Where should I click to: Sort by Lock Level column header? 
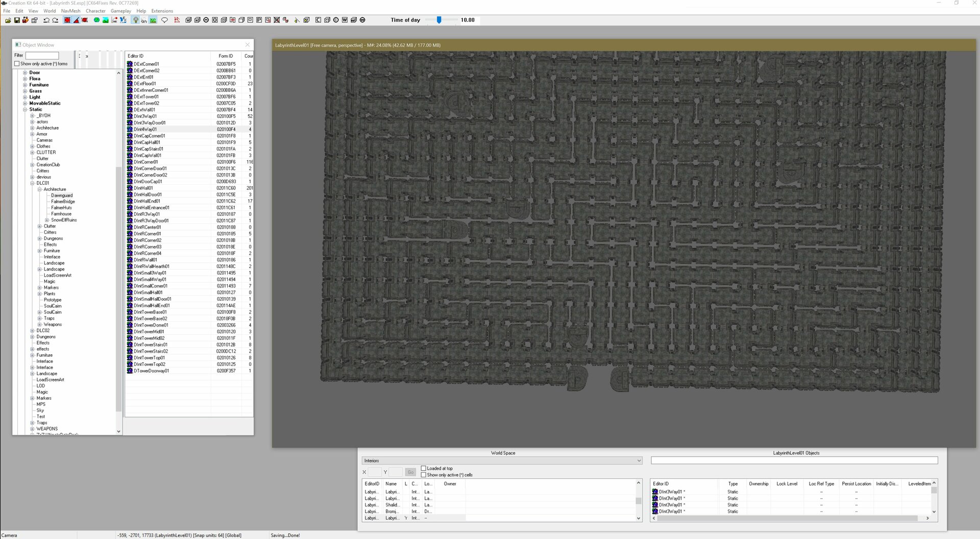click(x=787, y=484)
